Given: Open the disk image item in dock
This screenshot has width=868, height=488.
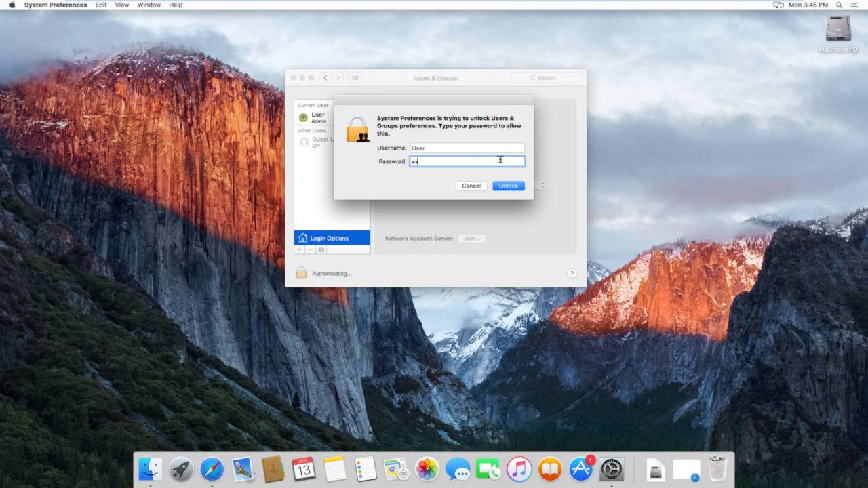Looking at the screenshot, I should click(x=655, y=469).
